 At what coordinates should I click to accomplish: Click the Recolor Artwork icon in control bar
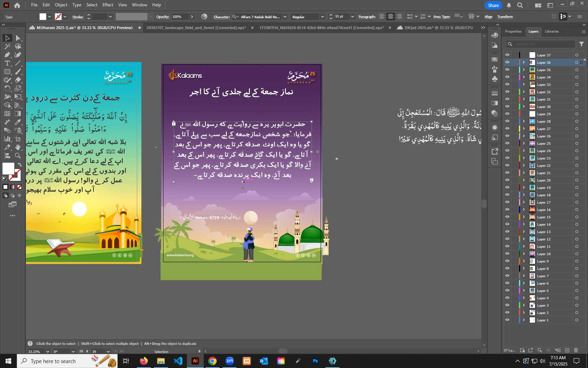[204, 16]
